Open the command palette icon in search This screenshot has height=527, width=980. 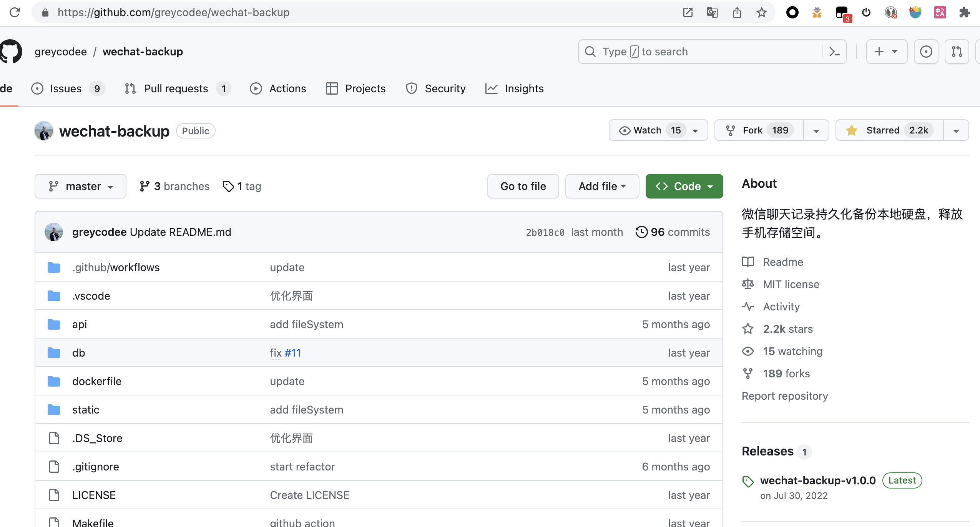pos(834,52)
